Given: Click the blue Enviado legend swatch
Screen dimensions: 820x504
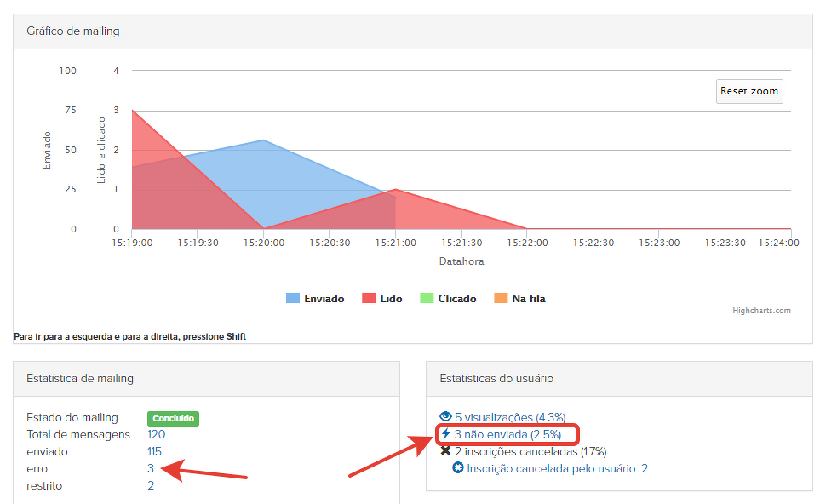Looking at the screenshot, I should point(293,299).
